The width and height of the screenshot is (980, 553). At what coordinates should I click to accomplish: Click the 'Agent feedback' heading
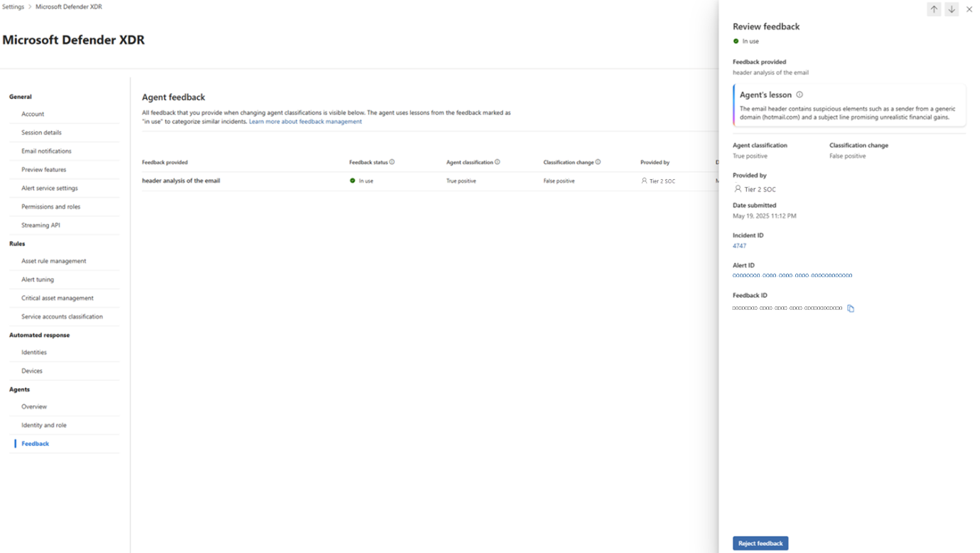[x=173, y=97]
